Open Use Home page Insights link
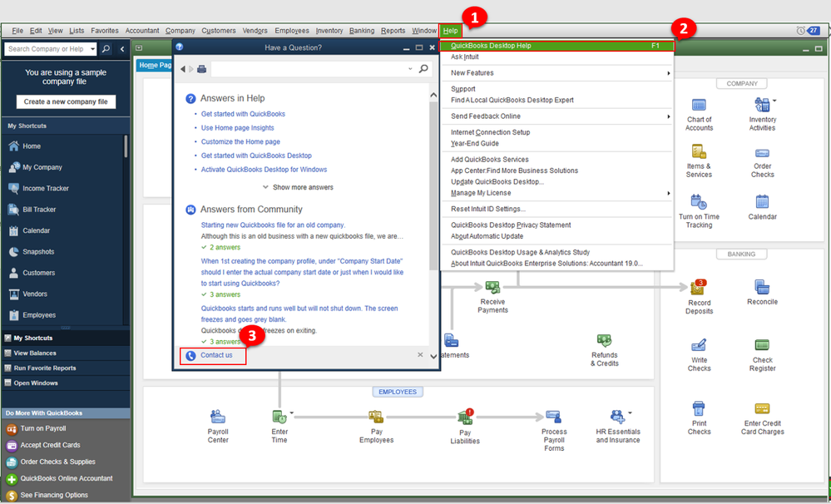Viewport: 831px width, 504px height. tap(237, 128)
